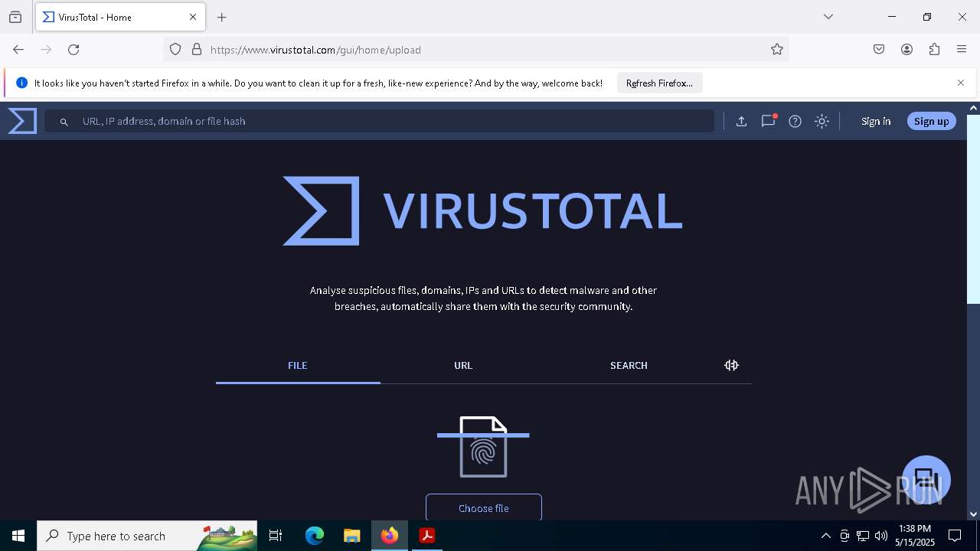Open File Explorer from the taskbar
Screen dimensions: 980x551
pyautogui.click(x=351, y=536)
